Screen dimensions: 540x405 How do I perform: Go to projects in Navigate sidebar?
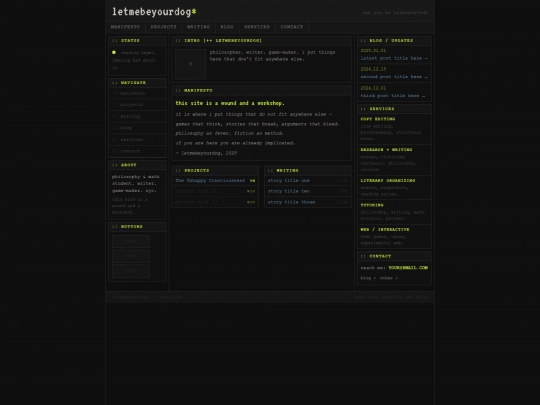click(x=137, y=104)
